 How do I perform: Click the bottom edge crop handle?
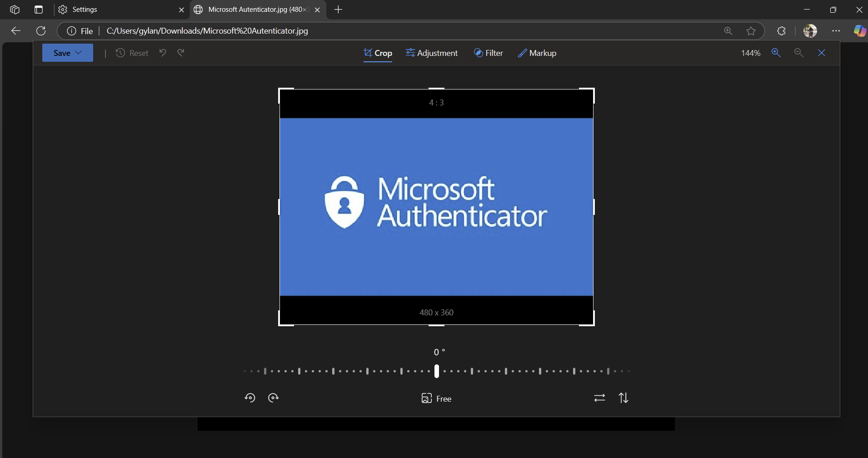436,325
